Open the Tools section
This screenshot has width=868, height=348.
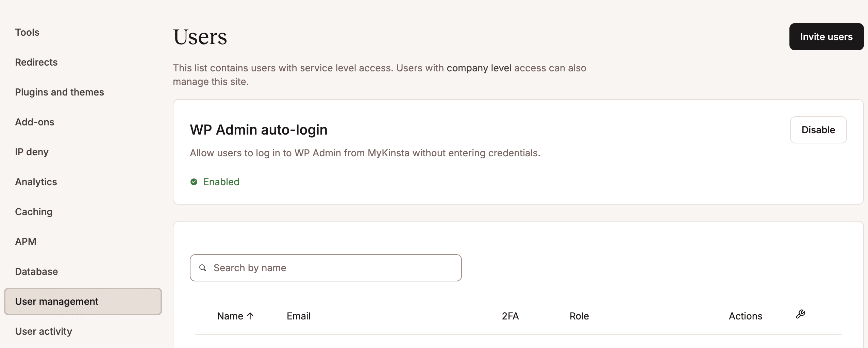pyautogui.click(x=27, y=32)
